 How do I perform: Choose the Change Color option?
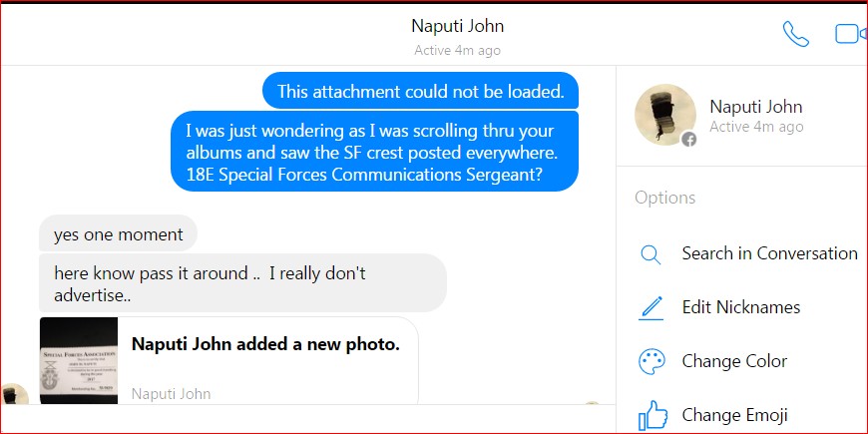734,361
